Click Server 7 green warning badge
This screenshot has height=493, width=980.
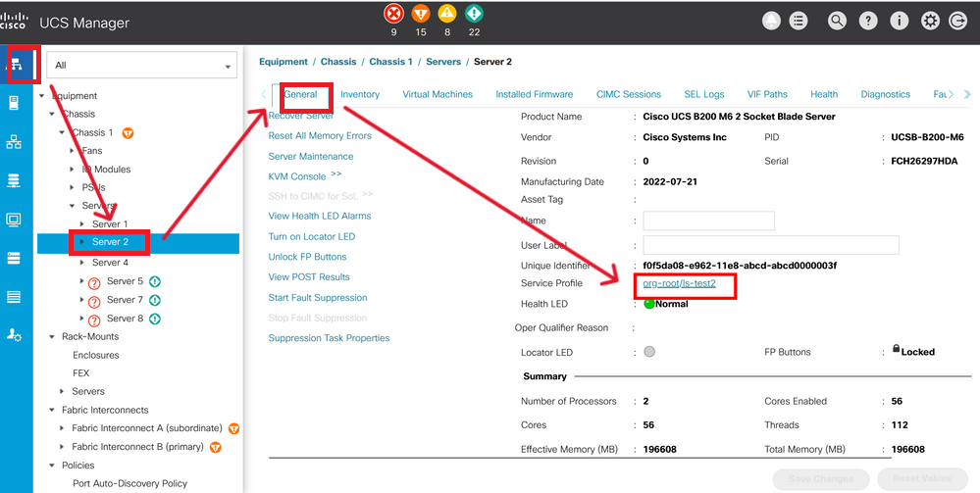pyautogui.click(x=155, y=300)
